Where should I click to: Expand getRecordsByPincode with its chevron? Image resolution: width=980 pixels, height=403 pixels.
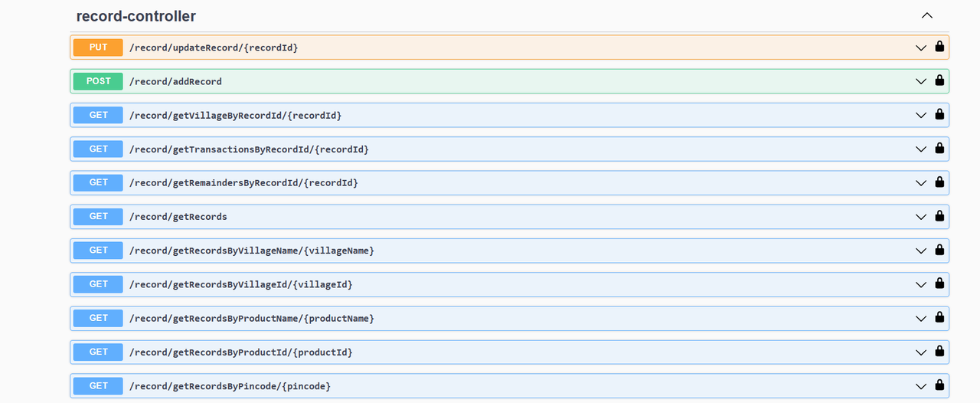click(x=922, y=386)
